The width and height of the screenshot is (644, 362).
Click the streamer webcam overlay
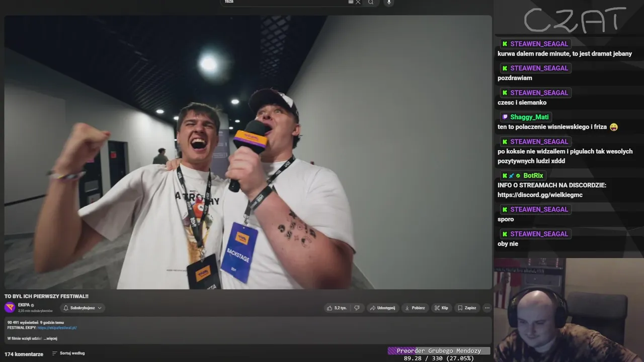(x=569, y=310)
